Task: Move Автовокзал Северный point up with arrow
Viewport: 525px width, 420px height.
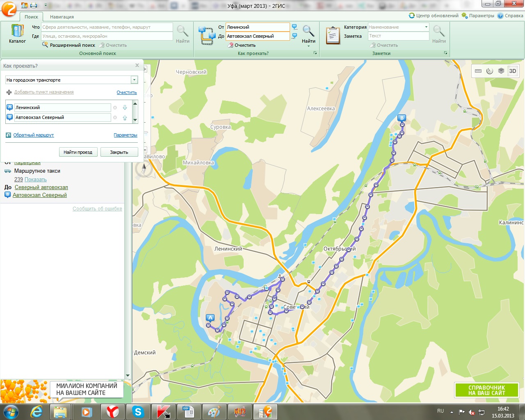Action: pos(125,117)
